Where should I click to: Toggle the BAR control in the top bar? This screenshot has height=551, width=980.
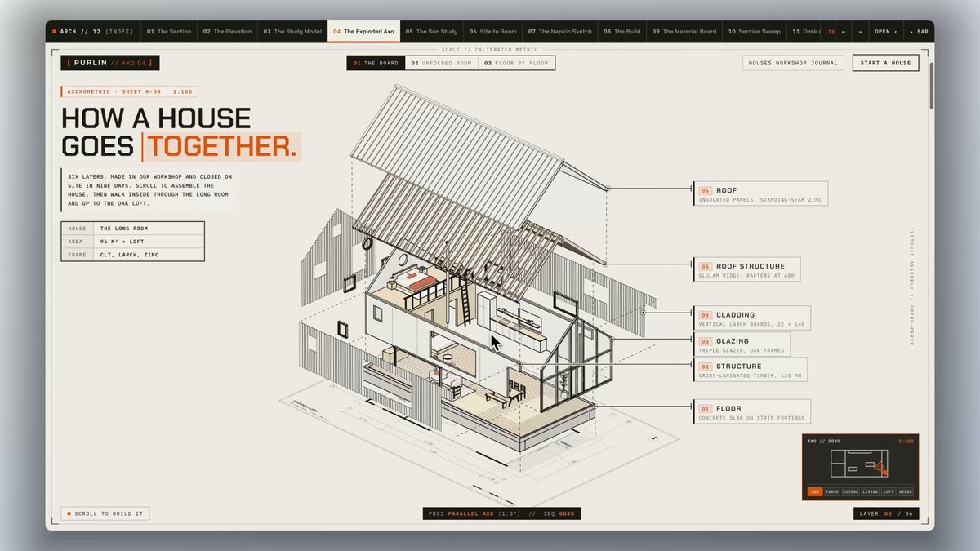[919, 32]
